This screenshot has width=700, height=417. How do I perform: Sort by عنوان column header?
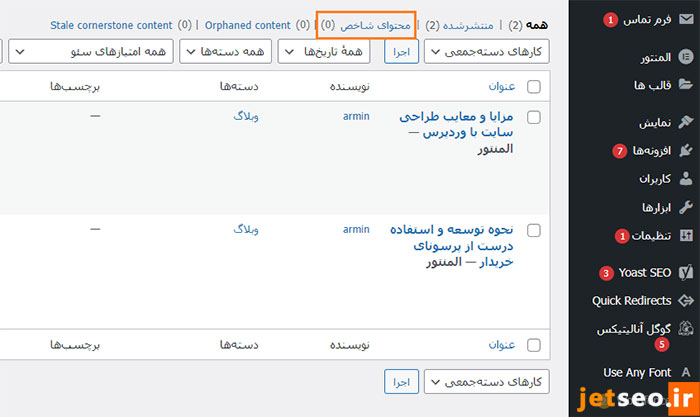(x=502, y=87)
